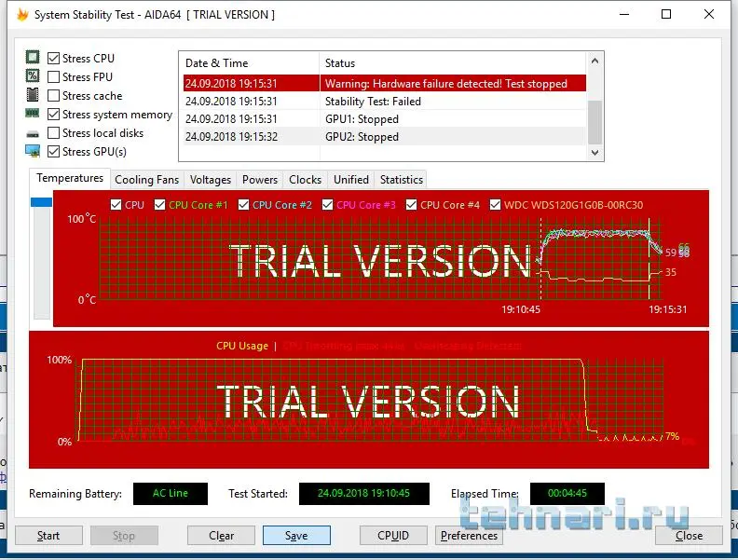Toggle the CPU Core #3 graph checkbox
This screenshot has width=738, height=560.
tap(328, 205)
